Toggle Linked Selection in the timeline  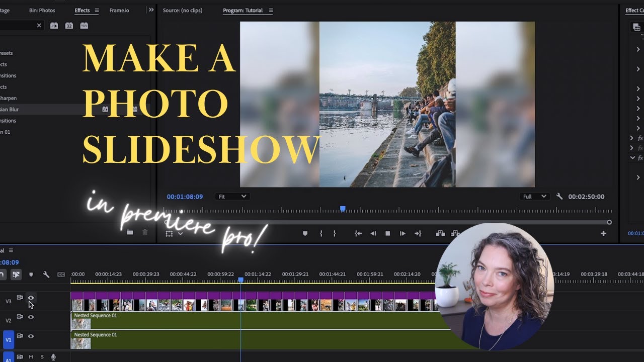point(16,275)
